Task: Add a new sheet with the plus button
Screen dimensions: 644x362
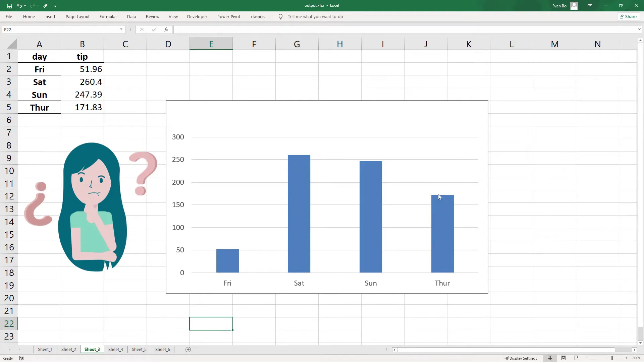Action: click(188, 349)
